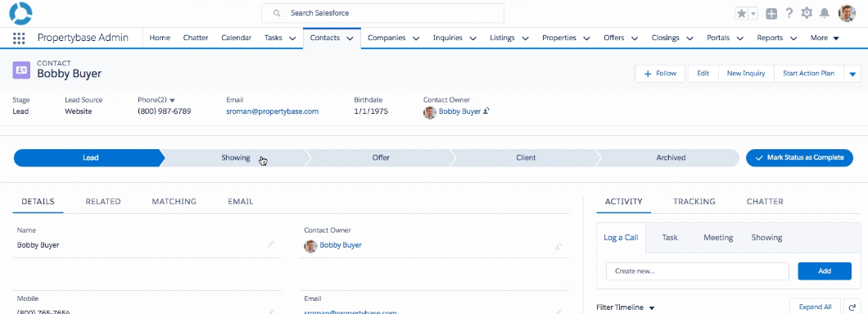Screen dimensions: 868x314
Task: Select the Meeting activity tab
Action: (x=718, y=238)
